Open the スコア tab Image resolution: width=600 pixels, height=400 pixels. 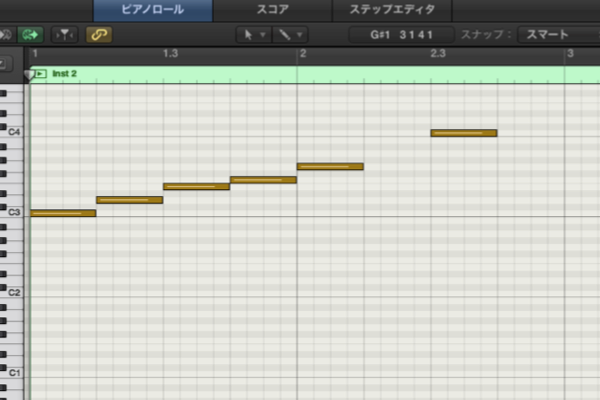coord(272,10)
